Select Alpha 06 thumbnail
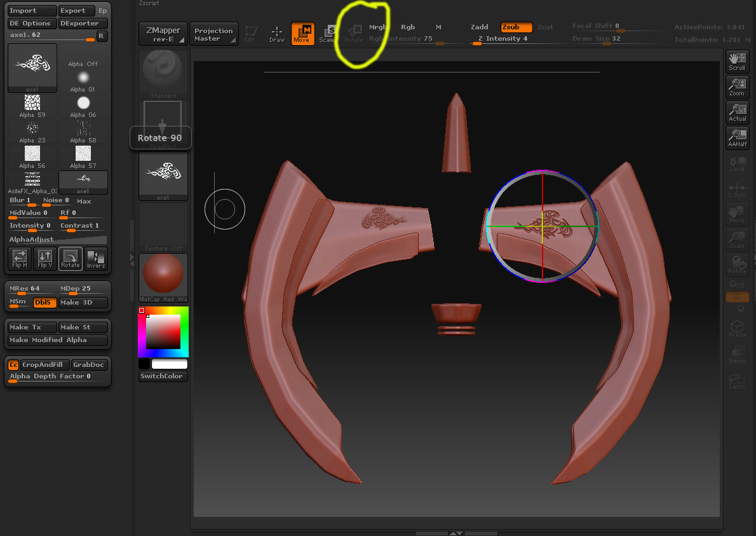The height and width of the screenshot is (536, 756). tap(83, 107)
